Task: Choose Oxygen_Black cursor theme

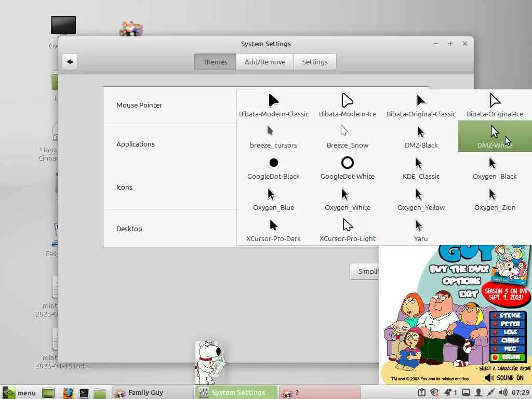Action: pos(495,168)
